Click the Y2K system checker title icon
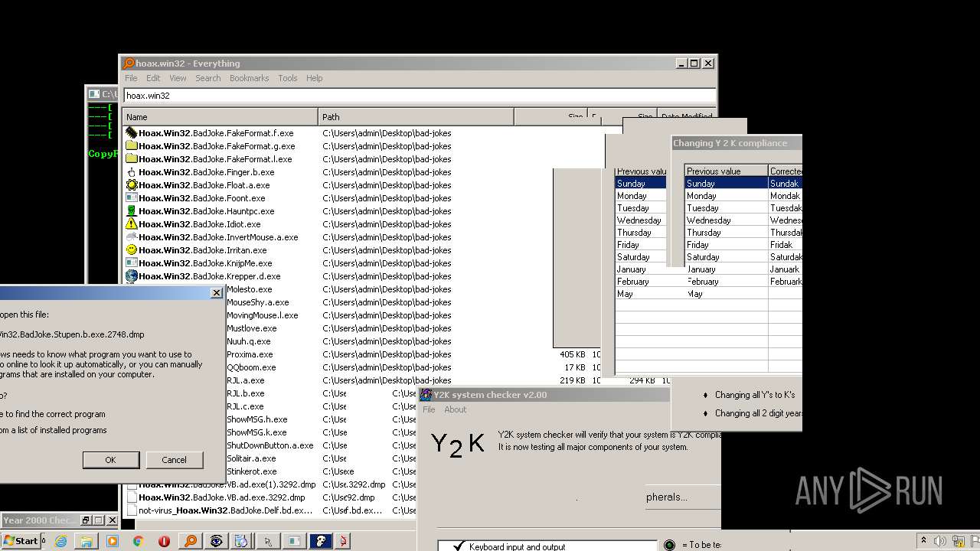Image resolution: width=980 pixels, height=551 pixels. point(426,395)
